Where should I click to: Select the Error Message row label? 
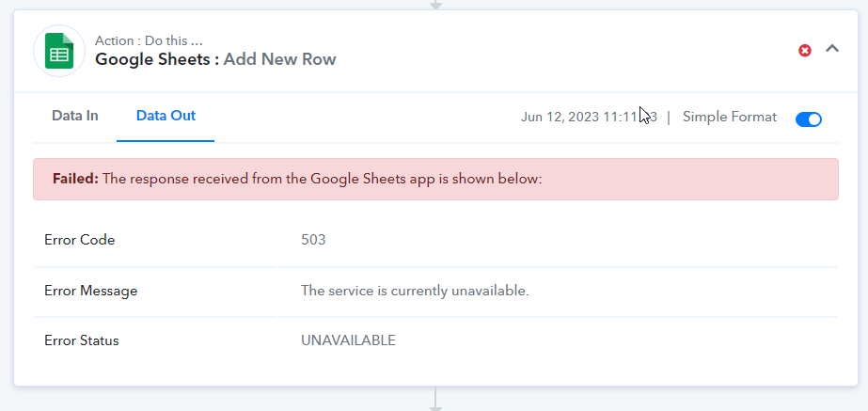(x=91, y=291)
